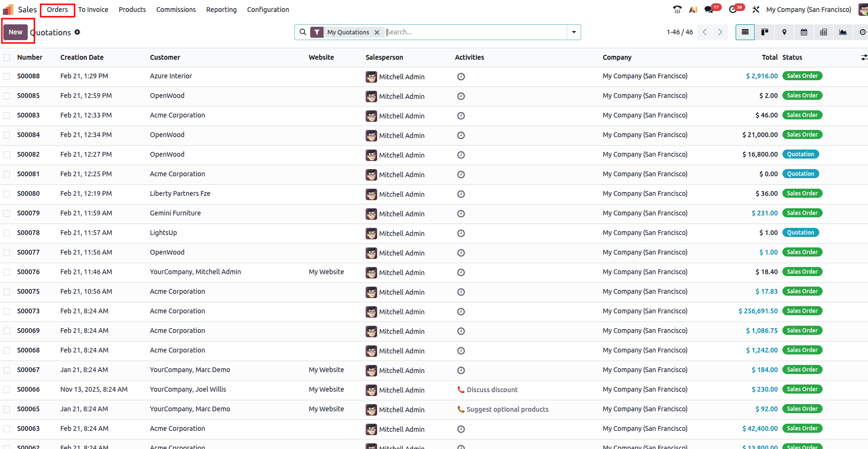The image size is (868, 449).
Task: Click the activity clock for S00076
Action: [x=461, y=272]
